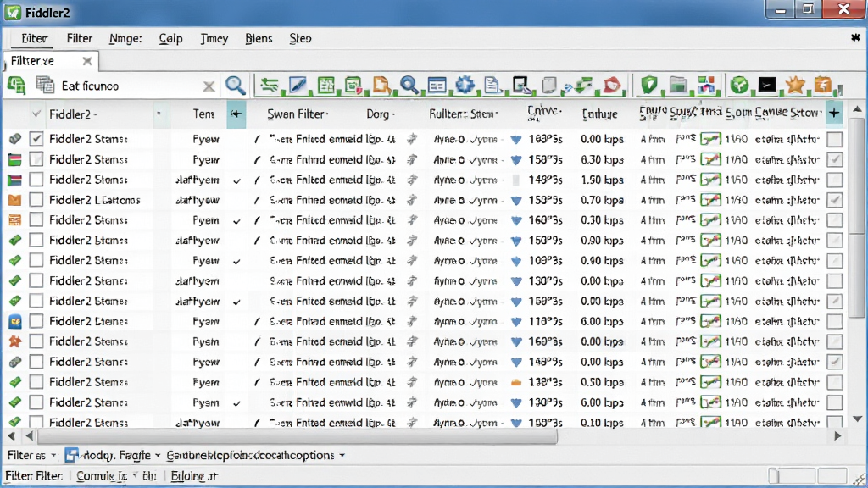Click the orange star toolbar icon

(795, 86)
